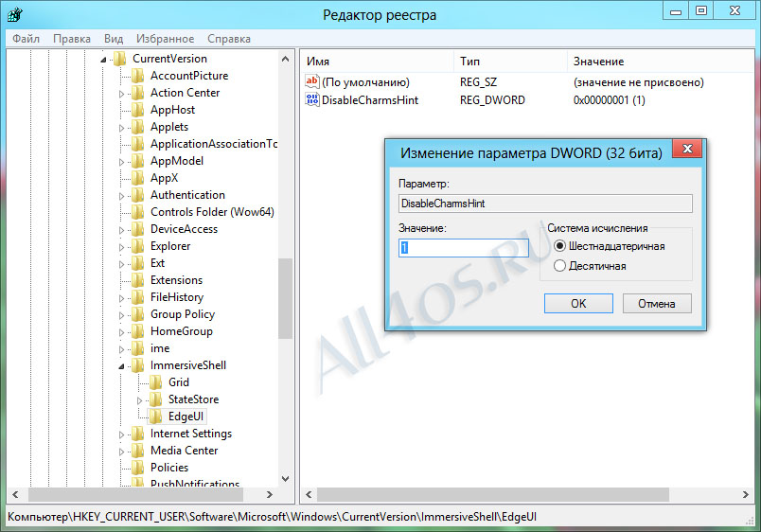The height and width of the screenshot is (532, 761).
Task: Choose the Шестнадцатеричная radio button
Action: click(x=559, y=246)
